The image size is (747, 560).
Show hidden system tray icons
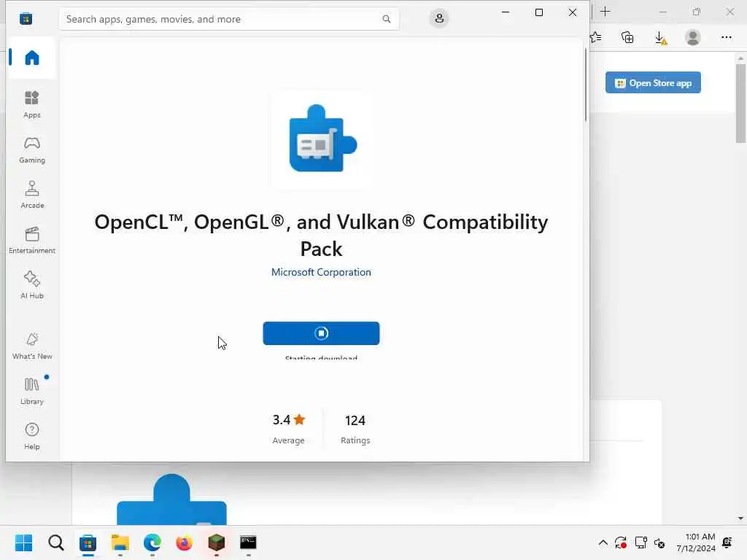(x=603, y=542)
